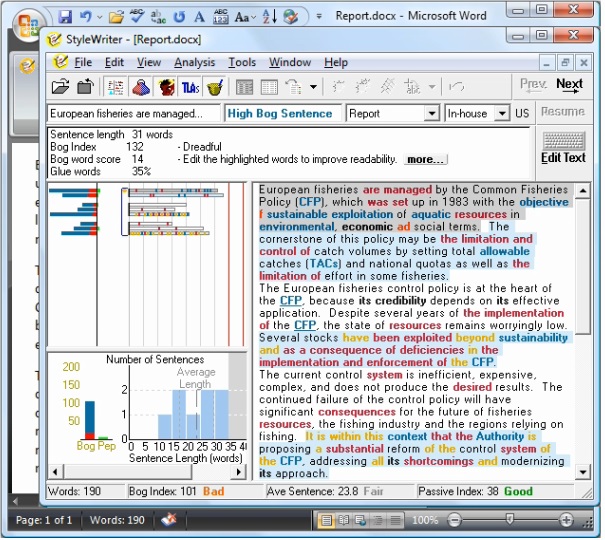Image resolution: width=605 pixels, height=540 pixels.
Task: Click the colored text-pattern view icon in StyleWriter
Action: [115, 87]
